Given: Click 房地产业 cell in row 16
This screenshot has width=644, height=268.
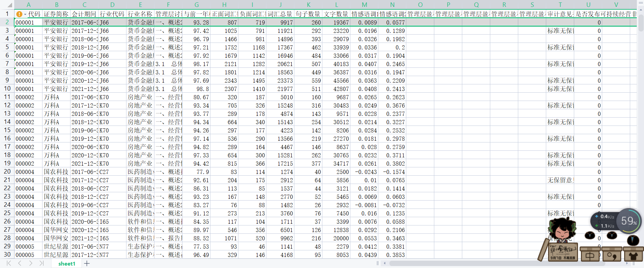Looking at the screenshot, I should tap(141, 139).
